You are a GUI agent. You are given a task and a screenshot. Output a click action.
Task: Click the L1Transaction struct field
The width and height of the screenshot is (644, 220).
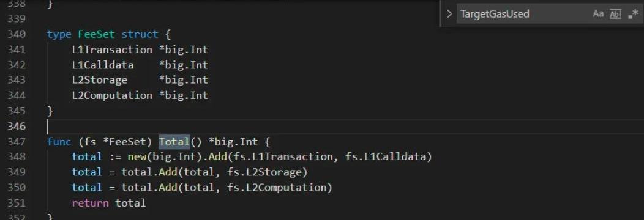pyautogui.click(x=111, y=50)
